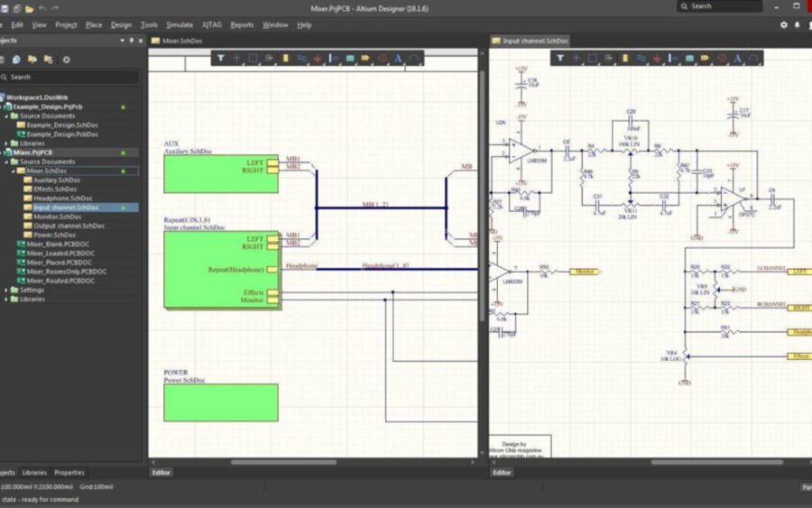The width and height of the screenshot is (812, 508).
Task: Open the Design menu
Action: [x=121, y=25]
